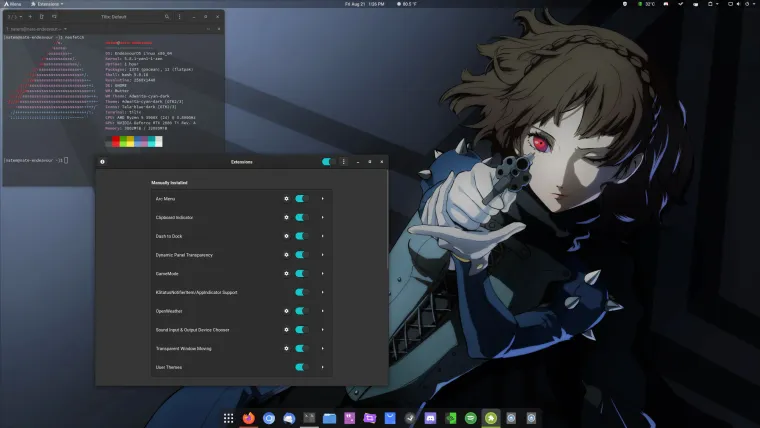The width and height of the screenshot is (760, 428).
Task: Disable the GameMode extension toggle
Action: coord(301,274)
